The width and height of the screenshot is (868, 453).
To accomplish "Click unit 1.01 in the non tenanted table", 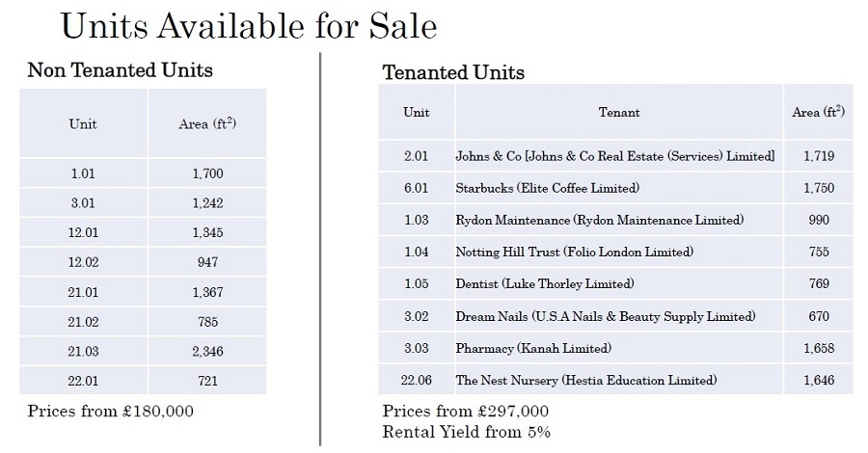I will point(83,173).
